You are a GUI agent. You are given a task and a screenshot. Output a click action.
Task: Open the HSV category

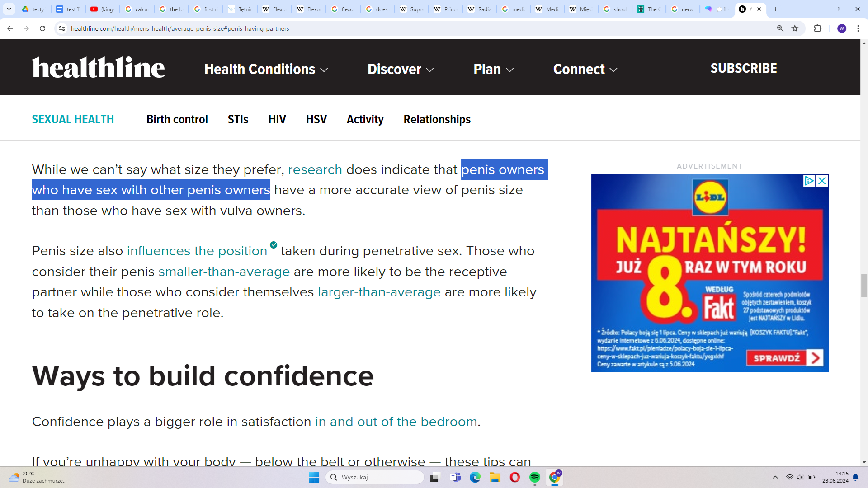point(316,119)
